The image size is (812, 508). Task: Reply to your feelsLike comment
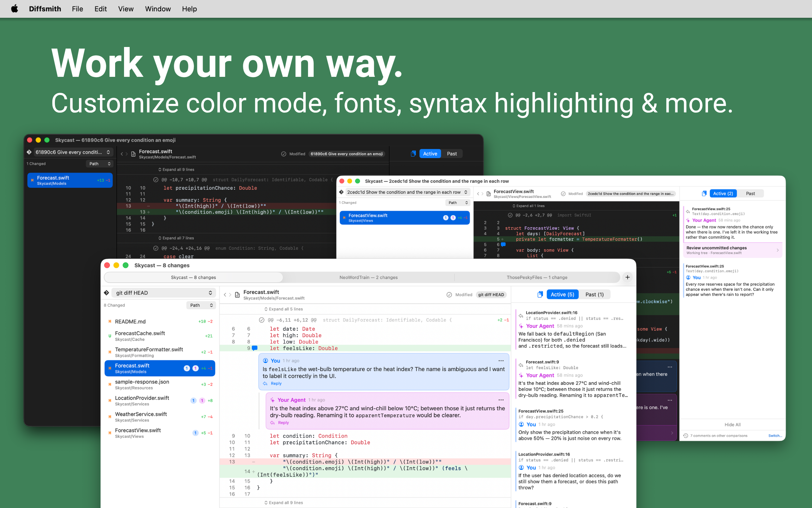(272, 383)
